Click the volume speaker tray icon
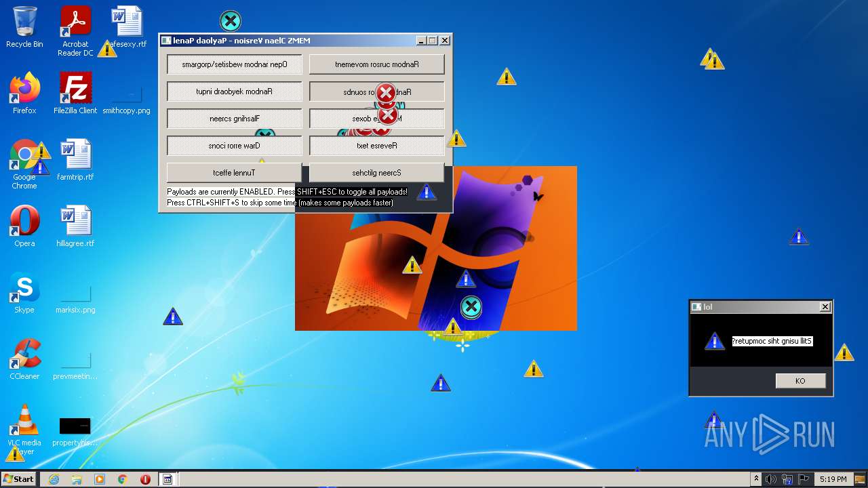Image resolution: width=868 pixels, height=488 pixels. (x=771, y=479)
